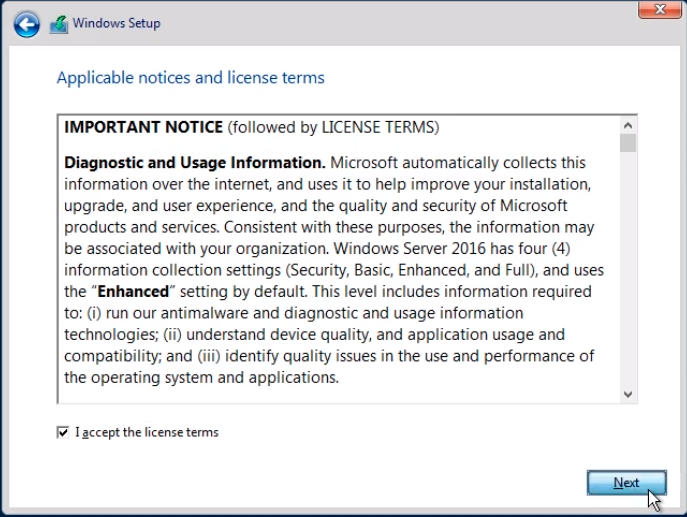Uncheck the 'I accept the license terms' checkbox
This screenshot has width=687, height=517.
point(63,432)
